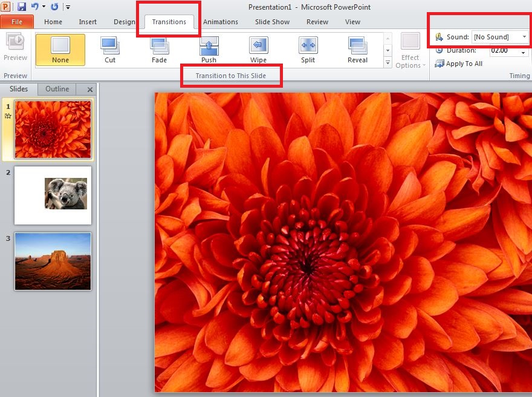Viewport: 532px width, 397px height.
Task: Select slide 3 desert thumbnail
Action: pos(53,261)
